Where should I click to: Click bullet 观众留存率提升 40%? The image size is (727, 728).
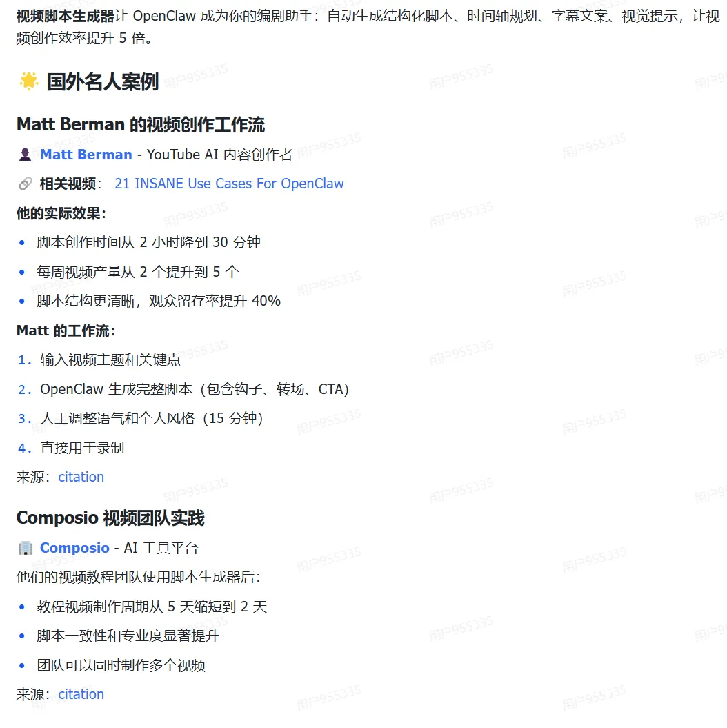point(215,302)
